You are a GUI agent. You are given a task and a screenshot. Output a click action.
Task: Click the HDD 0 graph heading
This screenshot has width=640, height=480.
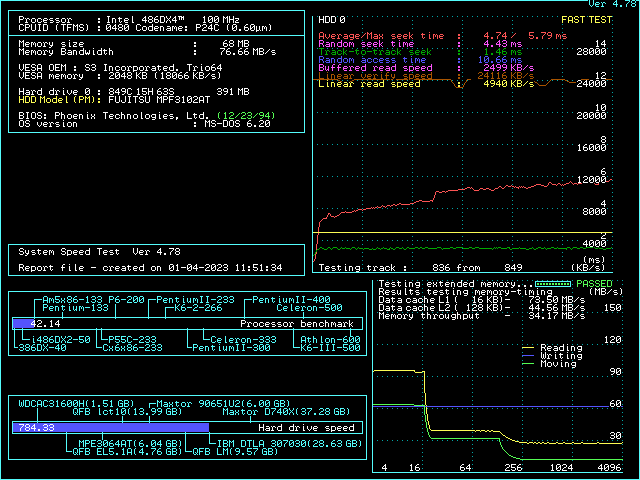332,20
